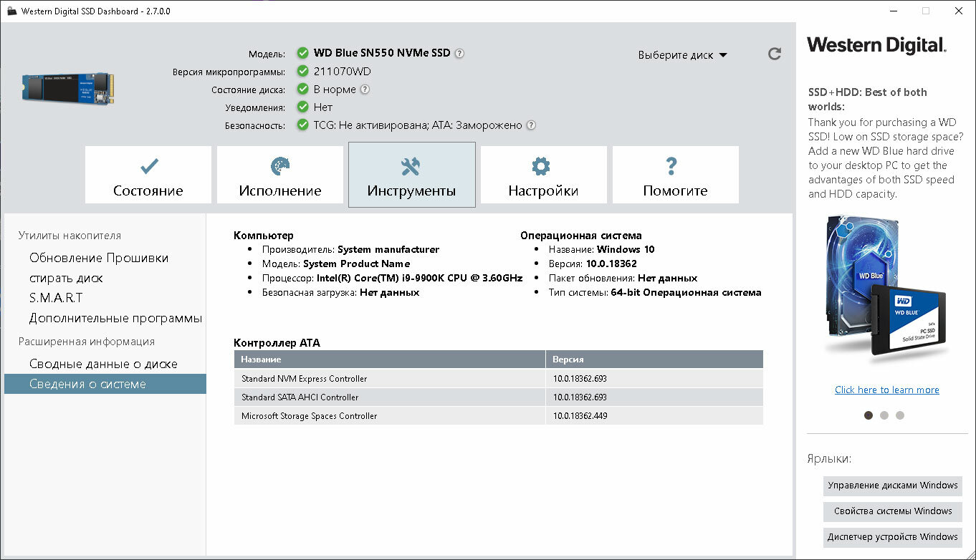Open 'Диспетчер устройств Windows' shortcut
This screenshot has width=976, height=560.
(892, 537)
